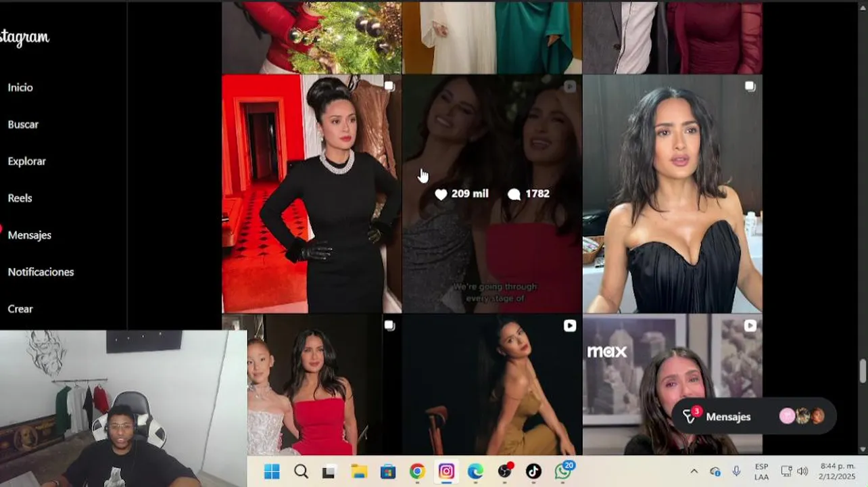
Task: Open Mensajes in sidebar
Action: 29,235
